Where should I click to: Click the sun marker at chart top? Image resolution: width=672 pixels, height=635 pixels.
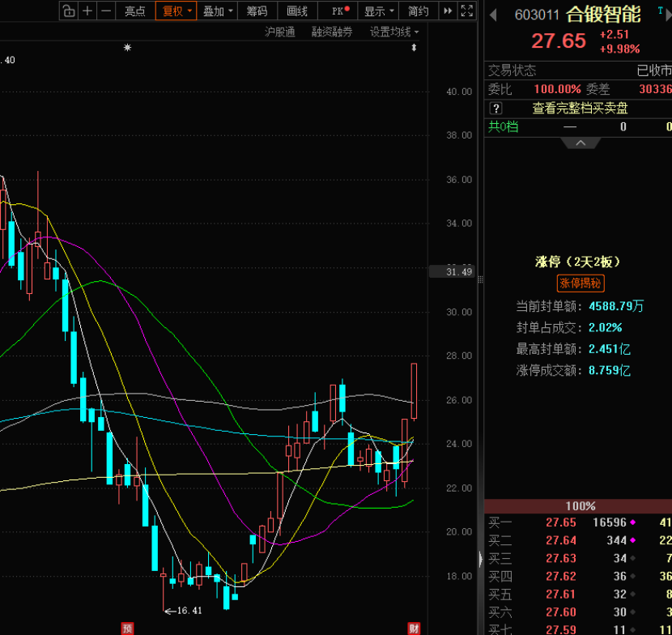click(x=127, y=48)
